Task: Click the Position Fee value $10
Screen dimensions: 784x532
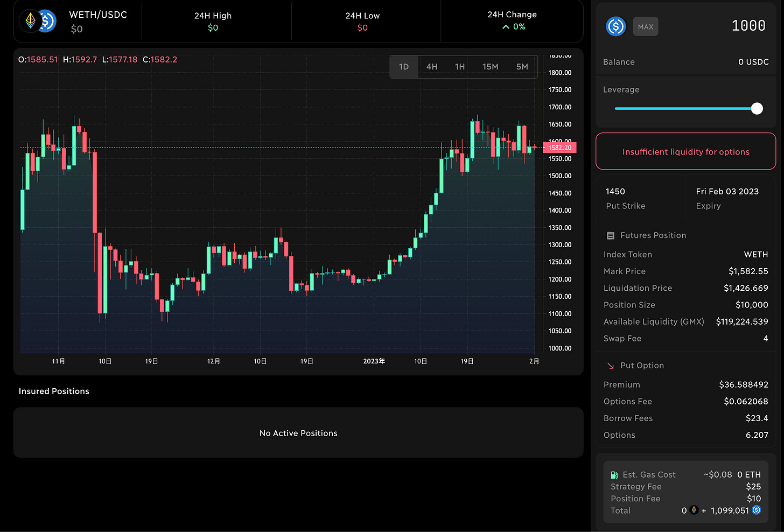Action: coord(754,499)
